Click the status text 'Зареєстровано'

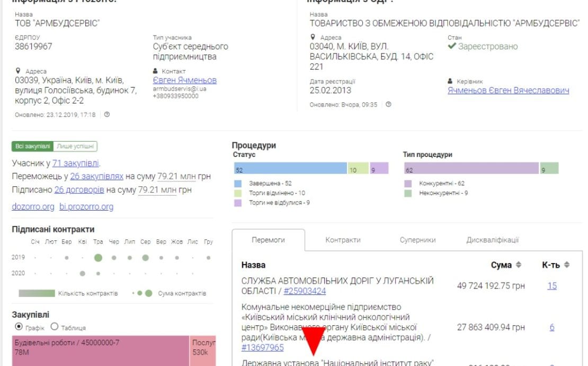(488, 47)
